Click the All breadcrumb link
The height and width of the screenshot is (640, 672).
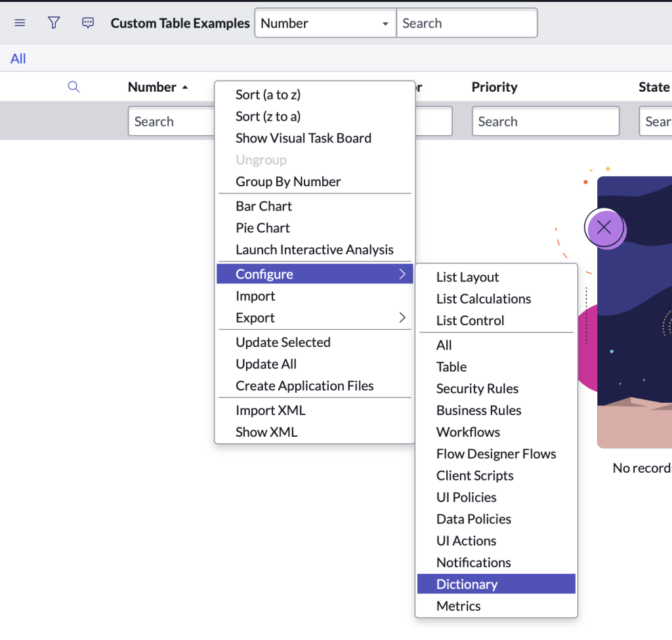coord(18,58)
